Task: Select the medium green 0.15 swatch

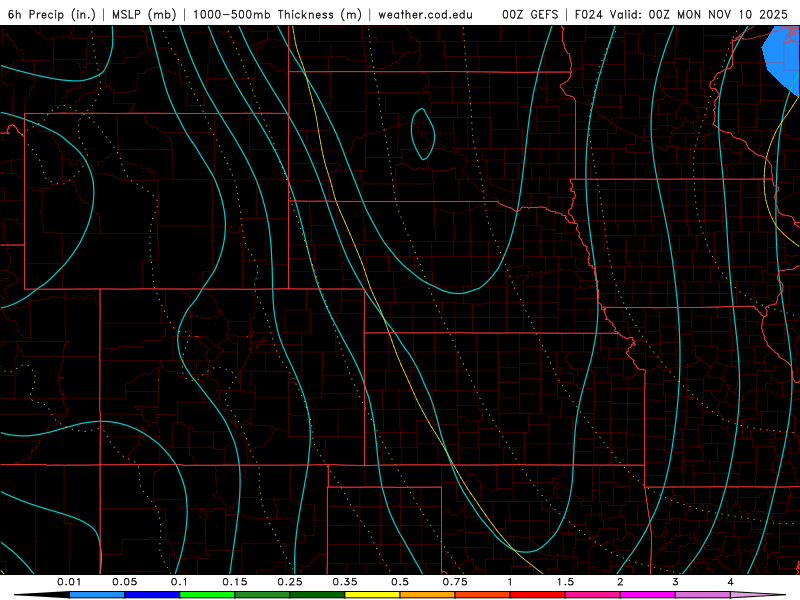Action: 262,595
